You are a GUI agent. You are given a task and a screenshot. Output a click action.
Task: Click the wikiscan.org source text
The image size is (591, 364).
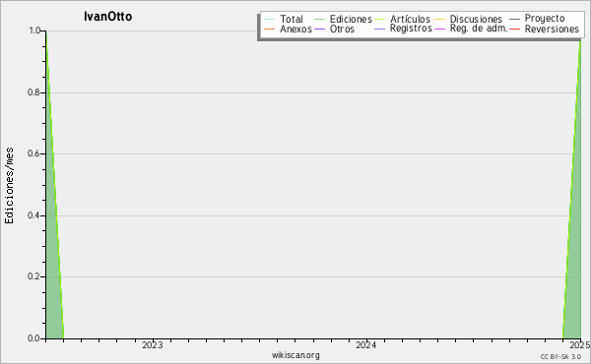tap(295, 355)
